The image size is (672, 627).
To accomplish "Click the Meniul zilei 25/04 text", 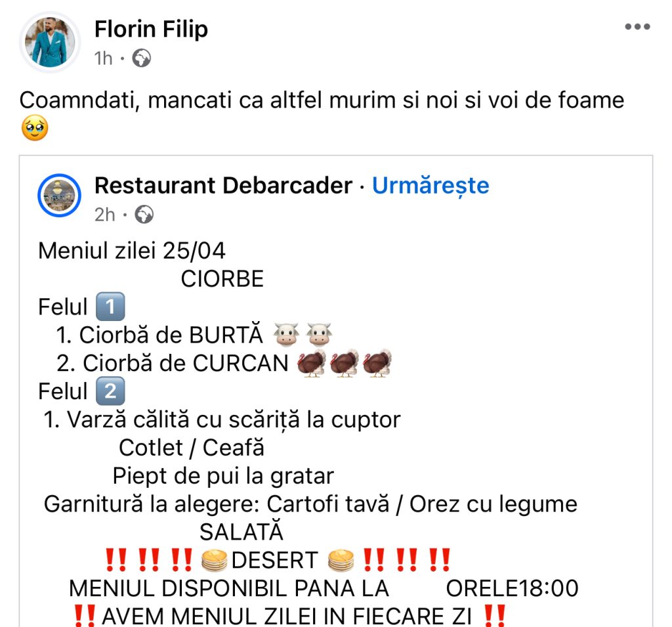I will click(x=131, y=250).
